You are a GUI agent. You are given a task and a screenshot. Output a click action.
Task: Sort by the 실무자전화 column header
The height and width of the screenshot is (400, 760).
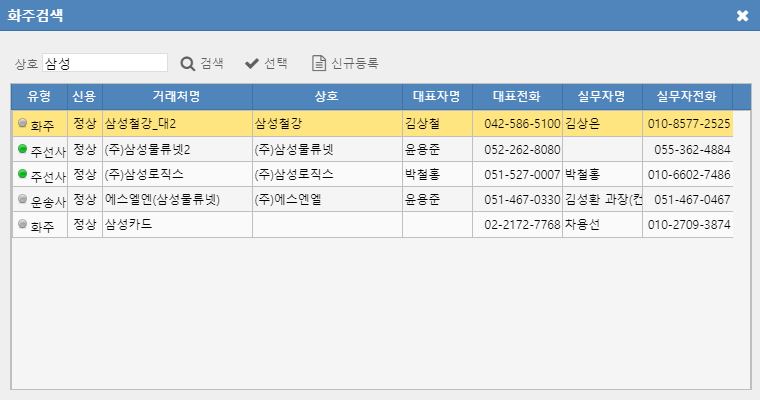point(687,96)
